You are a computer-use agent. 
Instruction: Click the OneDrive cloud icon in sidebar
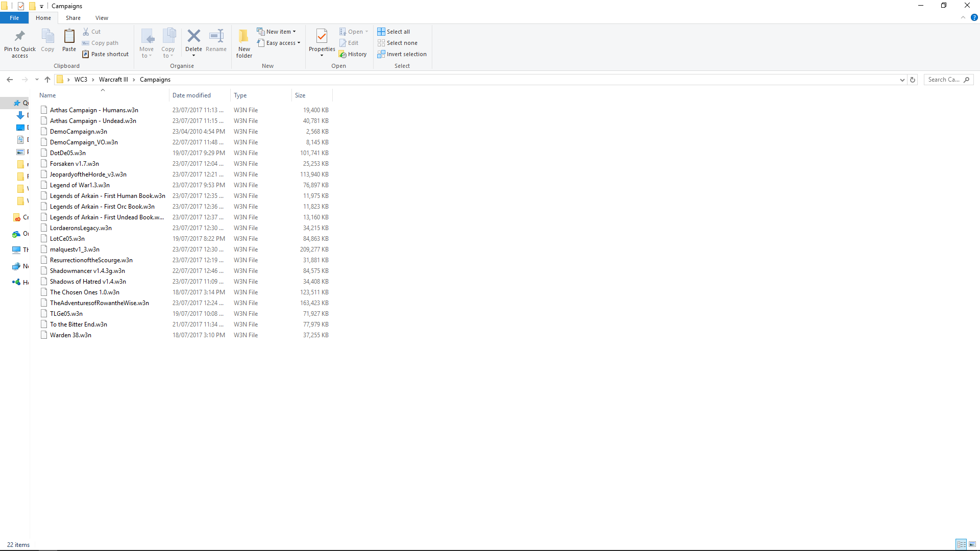16,234
